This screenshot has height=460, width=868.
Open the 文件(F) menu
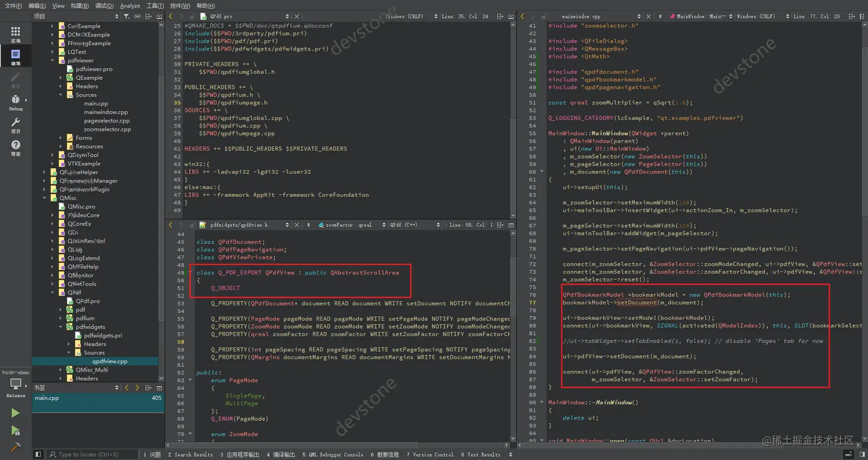click(x=13, y=5)
